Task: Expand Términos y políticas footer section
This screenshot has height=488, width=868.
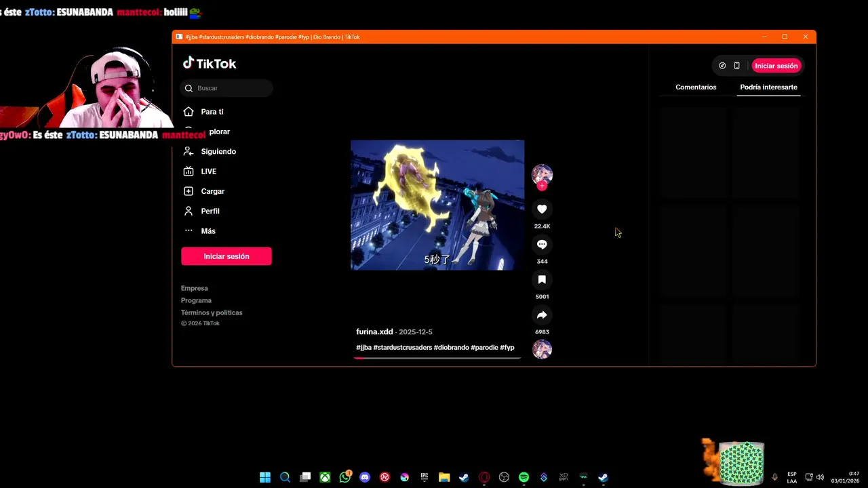Action: pos(212,313)
